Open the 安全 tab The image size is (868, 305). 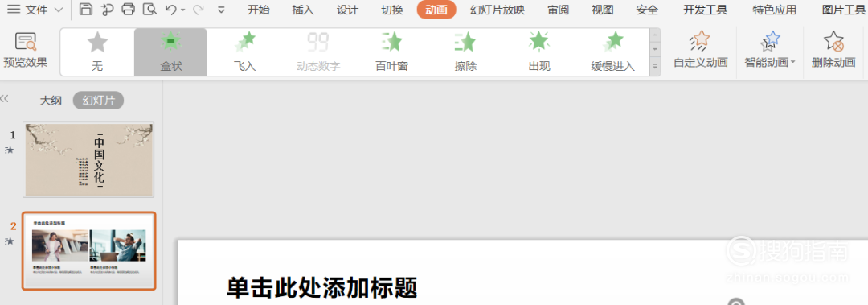647,10
